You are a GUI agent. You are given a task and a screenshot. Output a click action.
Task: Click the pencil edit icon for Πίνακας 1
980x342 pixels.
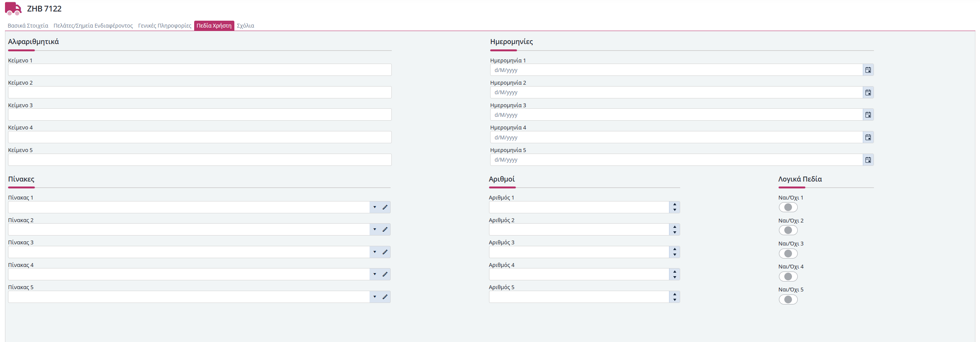385,207
